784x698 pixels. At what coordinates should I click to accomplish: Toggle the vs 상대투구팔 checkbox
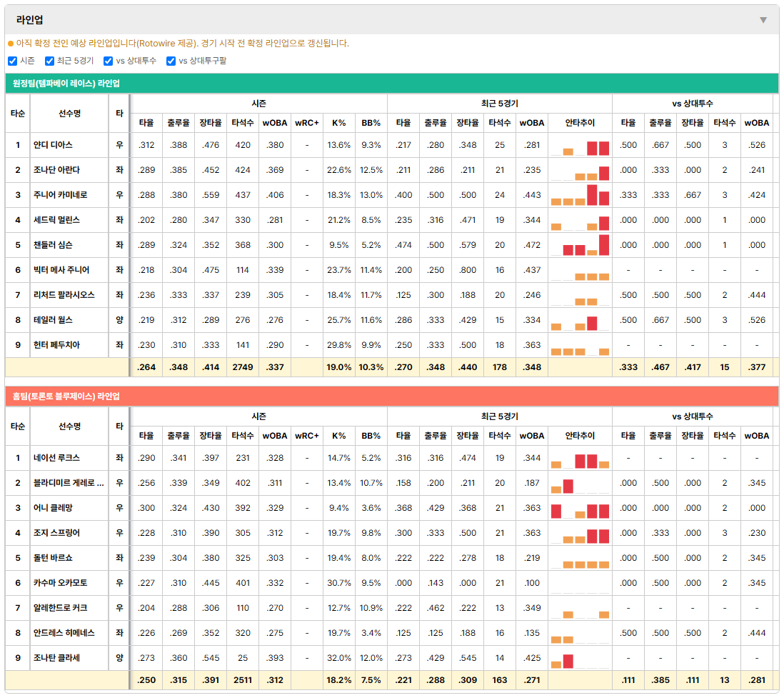click(x=171, y=61)
